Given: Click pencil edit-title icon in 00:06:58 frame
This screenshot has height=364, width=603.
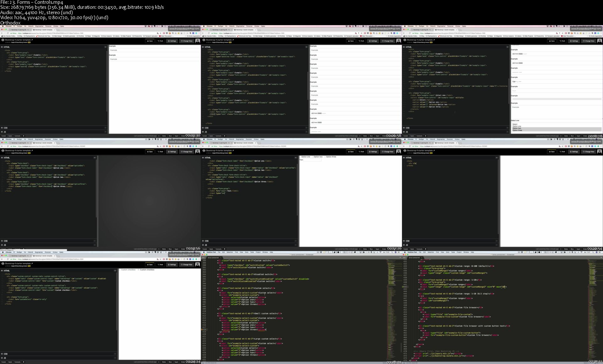Looking at the screenshot, I should click(233, 40).
